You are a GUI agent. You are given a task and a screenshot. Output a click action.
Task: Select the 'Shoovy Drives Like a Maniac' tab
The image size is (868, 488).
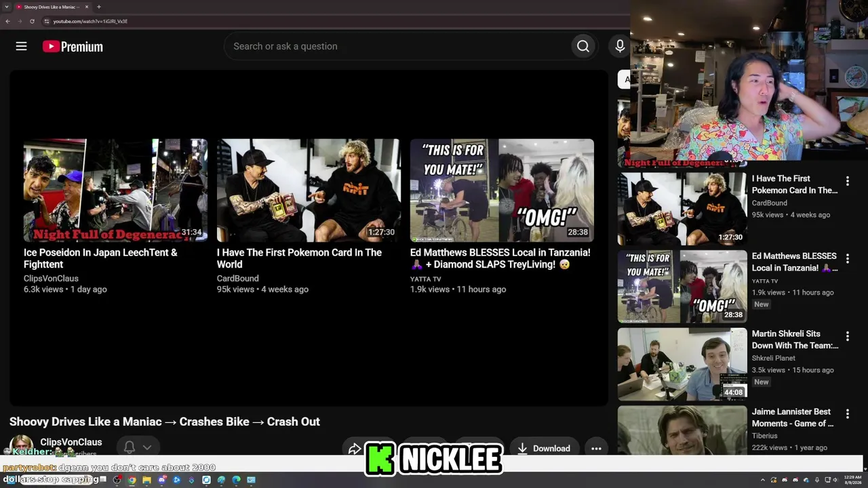pyautogui.click(x=53, y=7)
